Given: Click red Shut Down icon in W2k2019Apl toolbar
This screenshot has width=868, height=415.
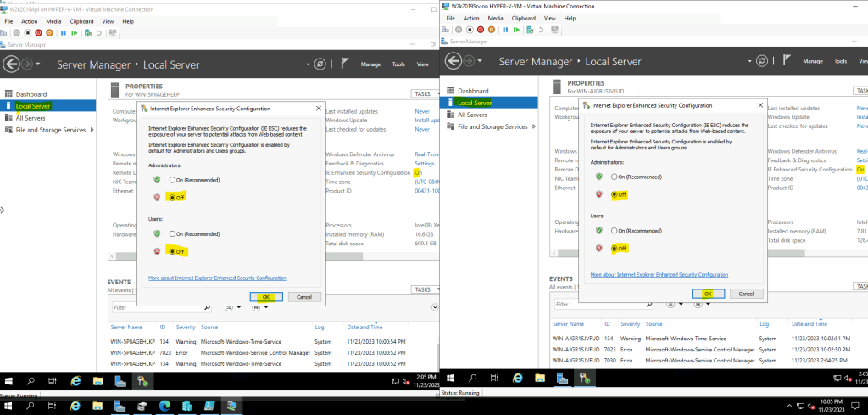Looking at the screenshot, I should pos(39,33).
